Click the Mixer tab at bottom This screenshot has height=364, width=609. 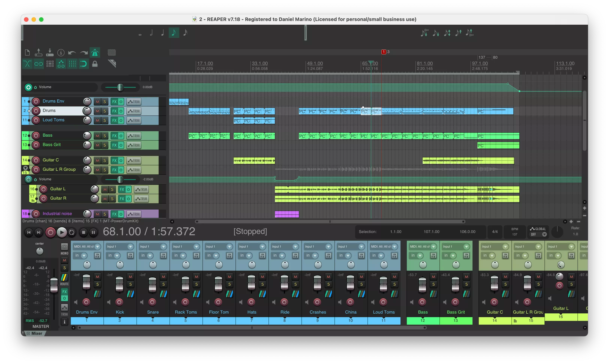click(x=37, y=333)
